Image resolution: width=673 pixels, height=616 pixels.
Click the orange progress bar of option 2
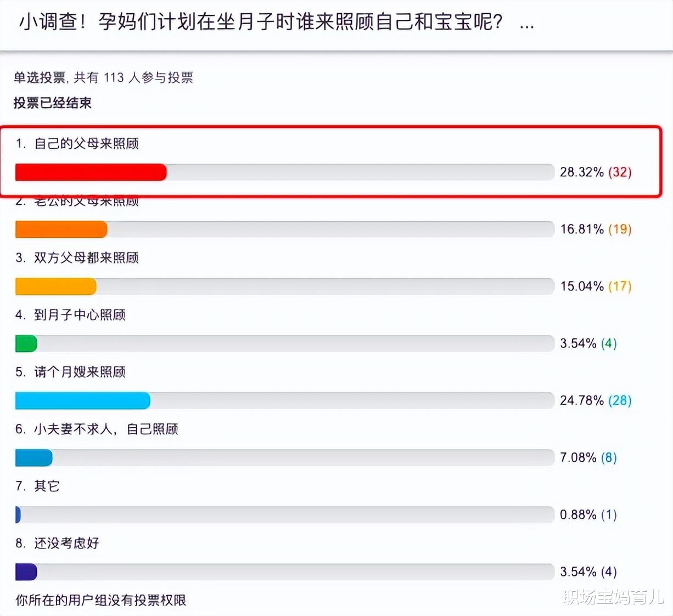pyautogui.click(x=61, y=229)
